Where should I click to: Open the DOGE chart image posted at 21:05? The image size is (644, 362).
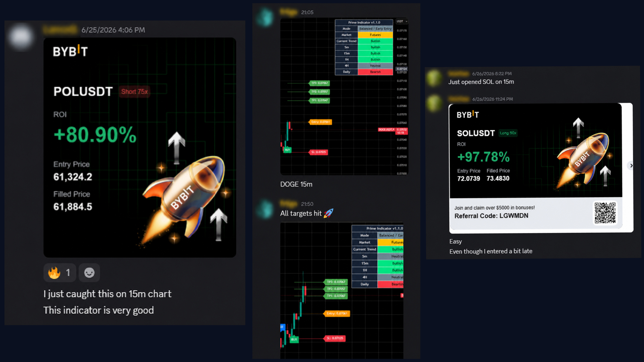[x=344, y=96]
